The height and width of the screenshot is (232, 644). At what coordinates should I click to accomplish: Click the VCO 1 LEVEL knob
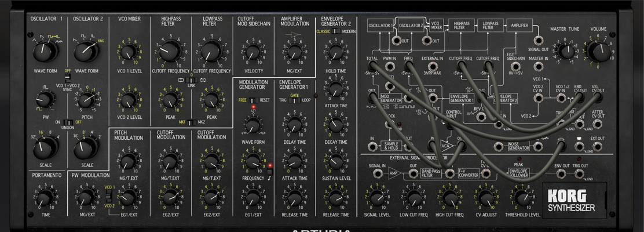point(129,52)
